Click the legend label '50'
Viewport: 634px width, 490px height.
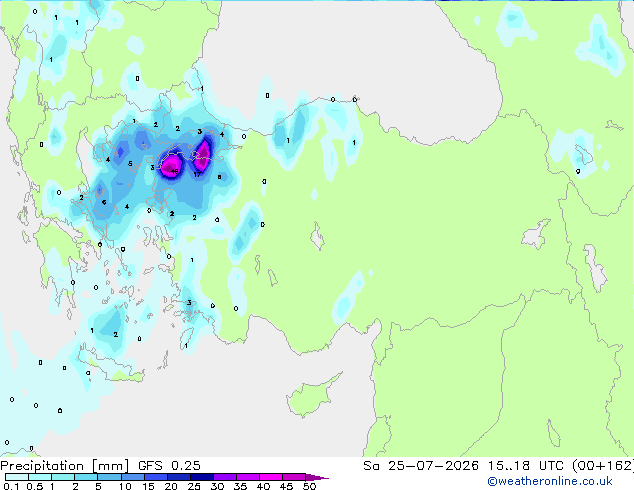[x=309, y=486]
